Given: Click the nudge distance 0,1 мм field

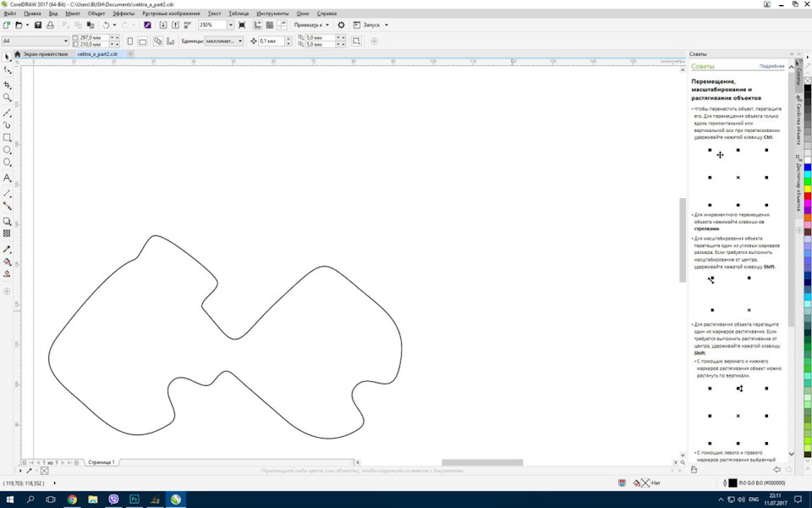Looking at the screenshot, I should (272, 41).
